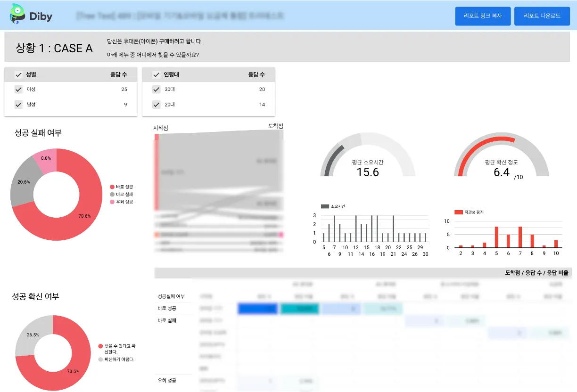This screenshot has width=577, height=392.
Task: Select the 바로 성공 table row label
Action: coord(167,308)
